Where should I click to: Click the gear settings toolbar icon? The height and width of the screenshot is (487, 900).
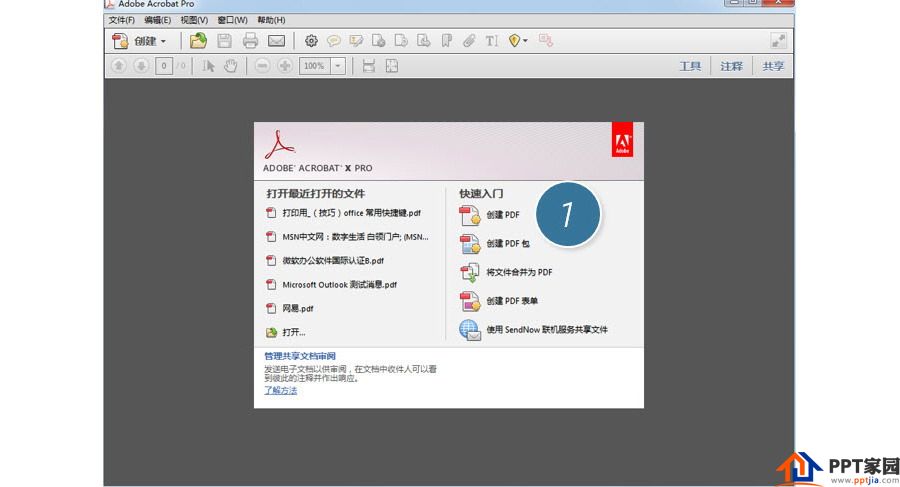(311, 41)
